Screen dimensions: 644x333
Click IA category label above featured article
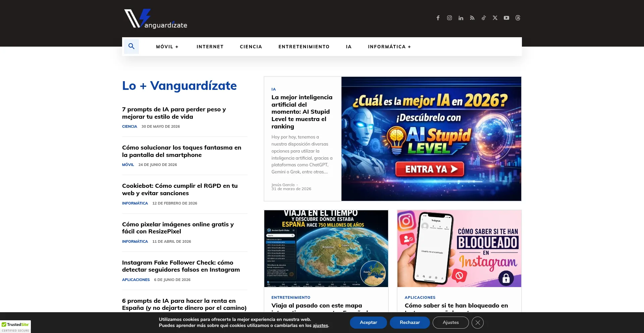[x=274, y=89]
